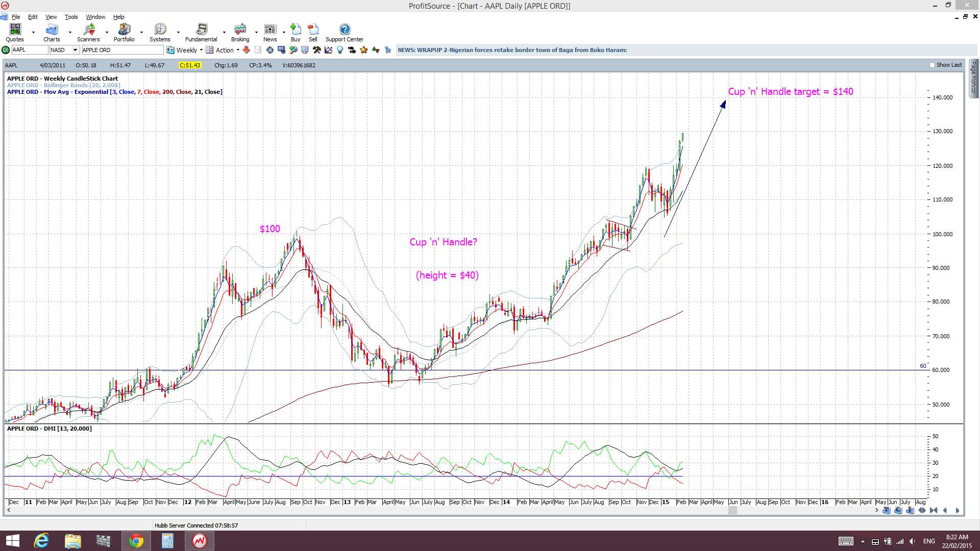The image size is (980, 551).
Task: Click the Sell order icon
Action: click(x=313, y=33)
